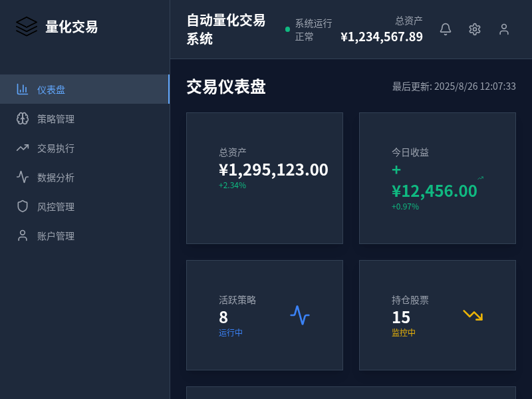Click +0.97% change label
Image resolution: width=532 pixels, height=399 pixels.
coord(405,206)
